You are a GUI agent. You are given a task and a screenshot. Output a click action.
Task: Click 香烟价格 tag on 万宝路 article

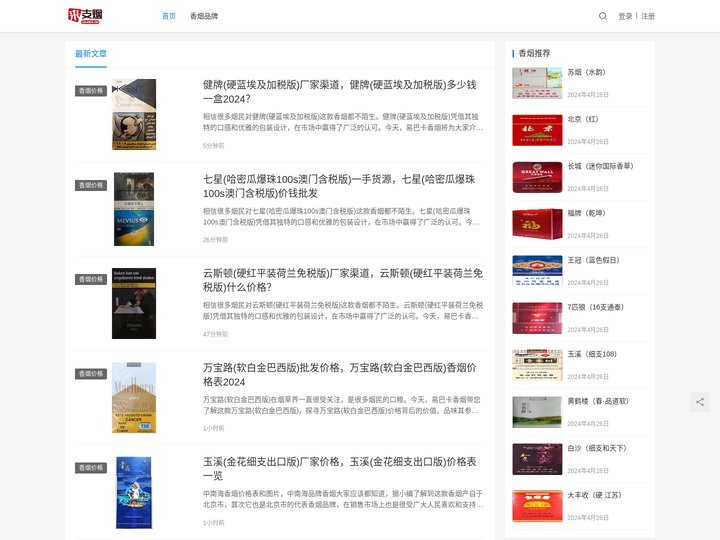tap(91, 374)
